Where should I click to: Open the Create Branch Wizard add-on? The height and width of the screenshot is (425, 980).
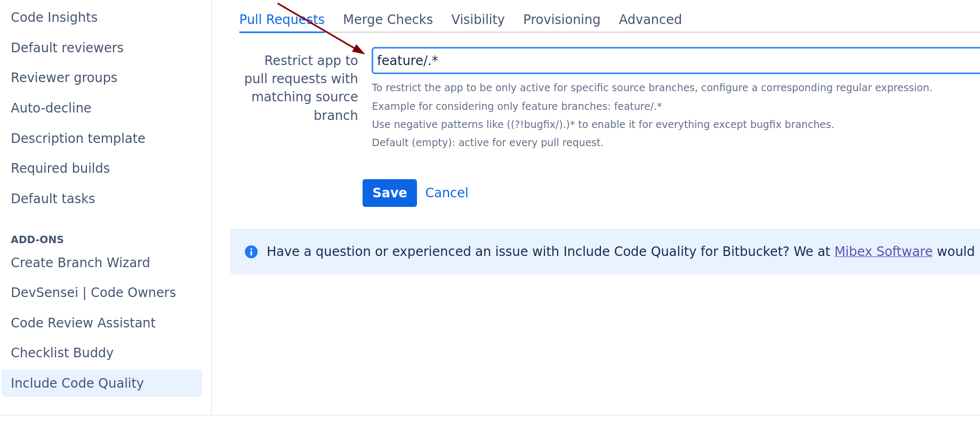81,263
